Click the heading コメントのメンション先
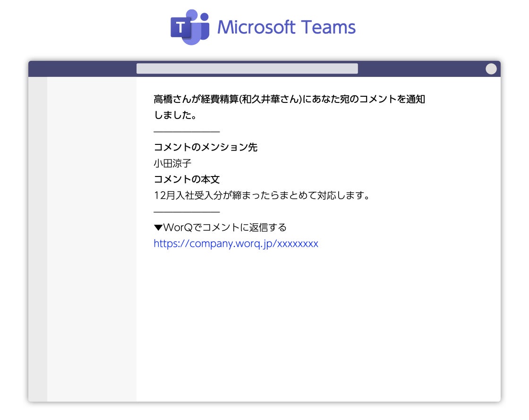Viewport: 529px width, 420px height. [205, 147]
